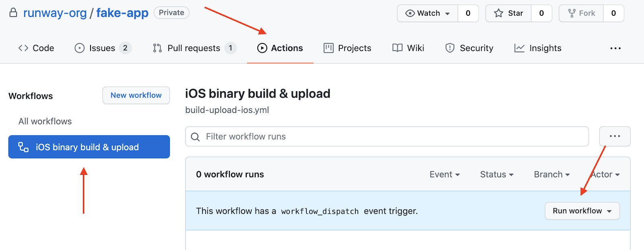
Task: Open the Insights tab
Action: (538, 48)
